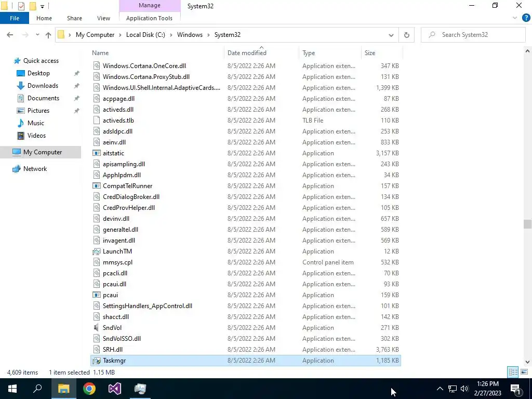The image size is (532, 399).
Task: Sort by the Size column header
Action: click(370, 53)
